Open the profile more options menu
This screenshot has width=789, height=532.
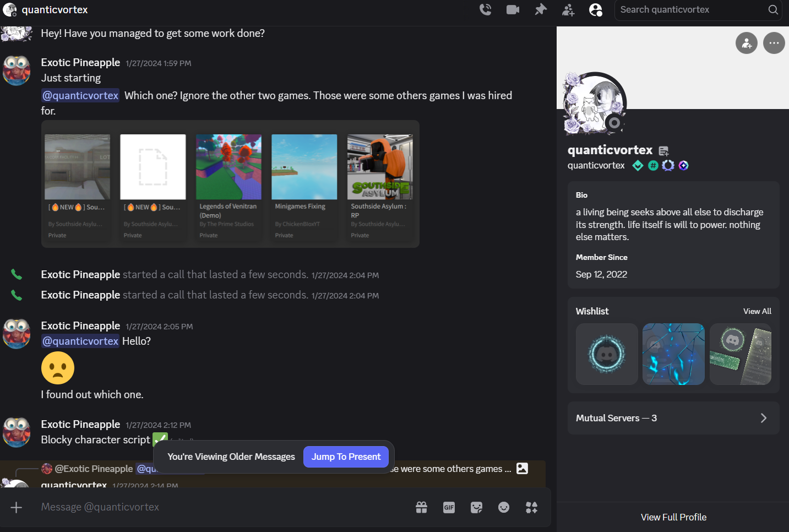click(774, 43)
